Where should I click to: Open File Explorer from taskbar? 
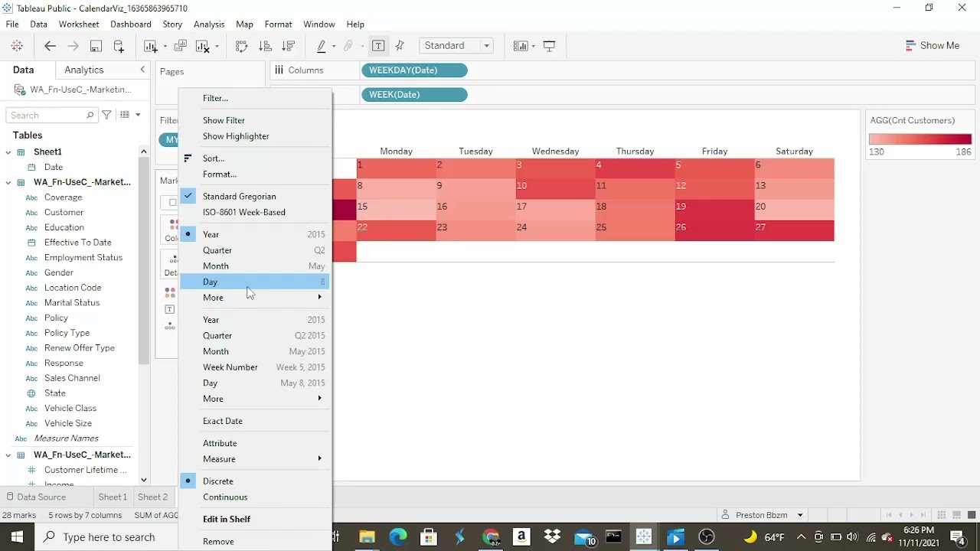(367, 537)
